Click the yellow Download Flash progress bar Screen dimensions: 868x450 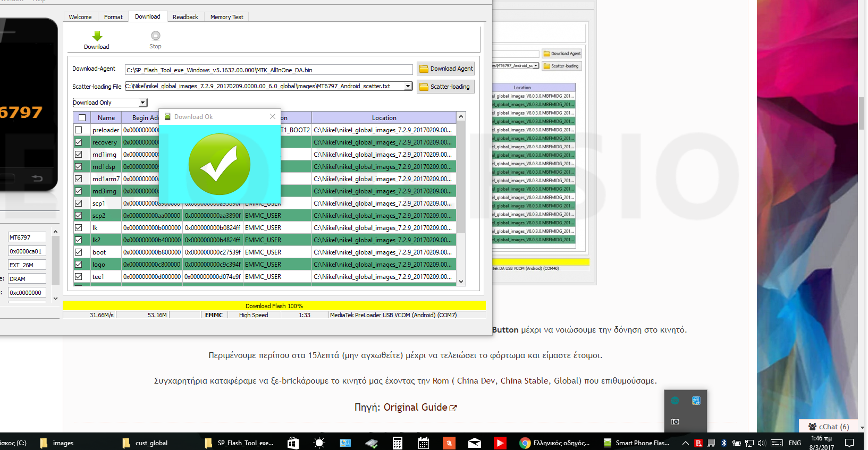(274, 306)
